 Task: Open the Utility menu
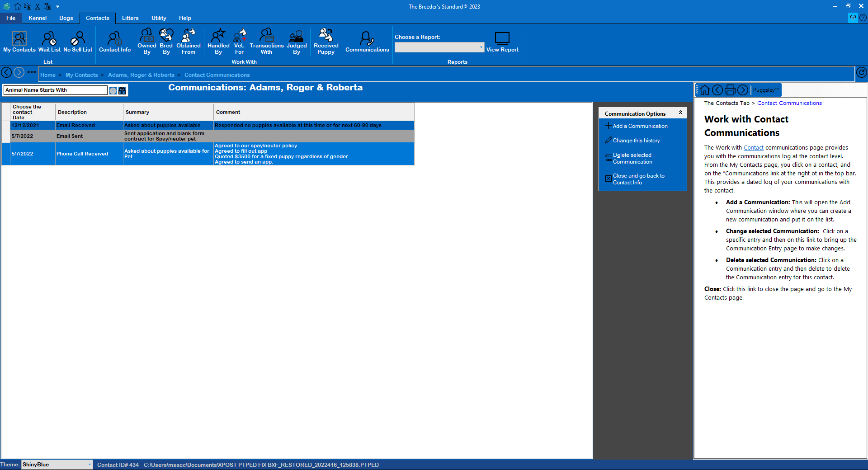tap(158, 18)
